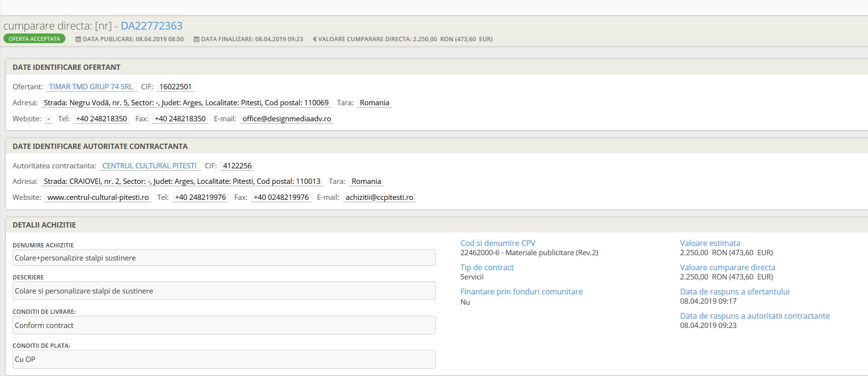Click the authority fax +40 0248219976
Image resolution: width=868 pixels, height=376 pixels.
coord(281,197)
